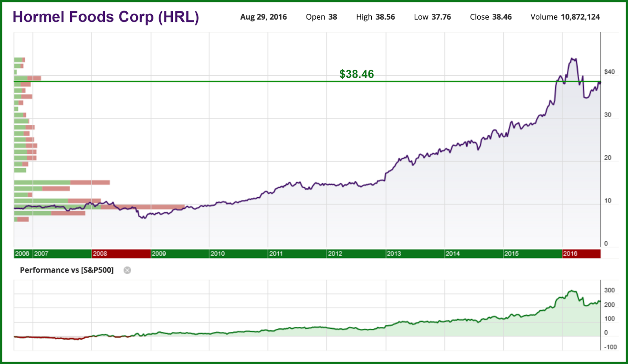Select the 2012 year marker on the timeline
The height and width of the screenshot is (364, 628).
(x=336, y=254)
